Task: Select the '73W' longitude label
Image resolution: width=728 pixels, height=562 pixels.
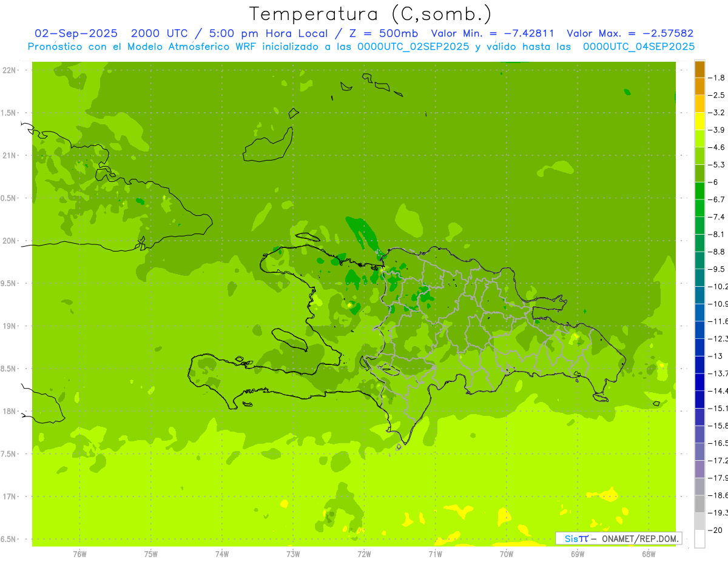Action: click(293, 554)
